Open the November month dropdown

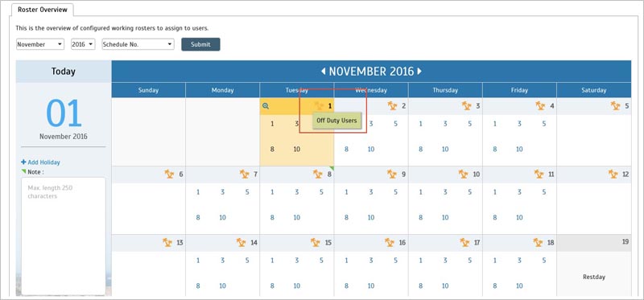[40, 44]
